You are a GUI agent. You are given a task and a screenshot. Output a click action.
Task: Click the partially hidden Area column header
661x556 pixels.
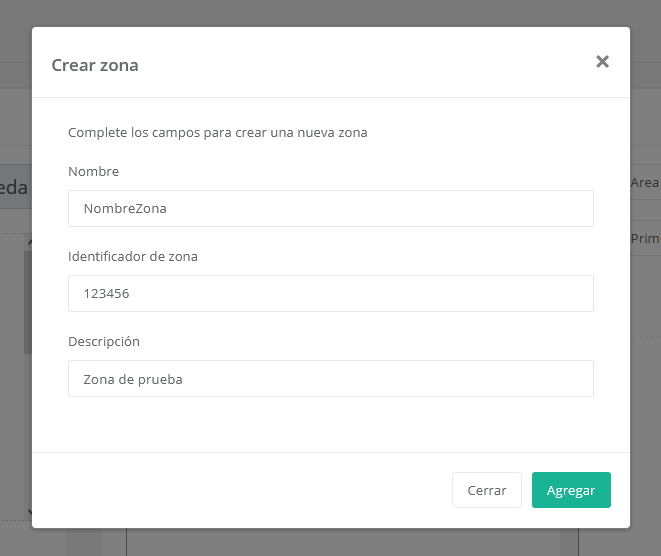point(645,183)
